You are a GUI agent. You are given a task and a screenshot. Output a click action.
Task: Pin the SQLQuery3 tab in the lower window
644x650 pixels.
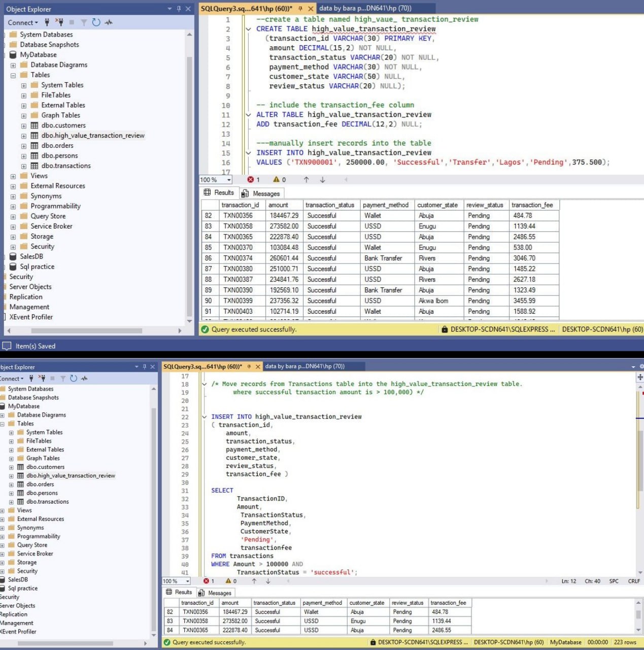coord(249,367)
